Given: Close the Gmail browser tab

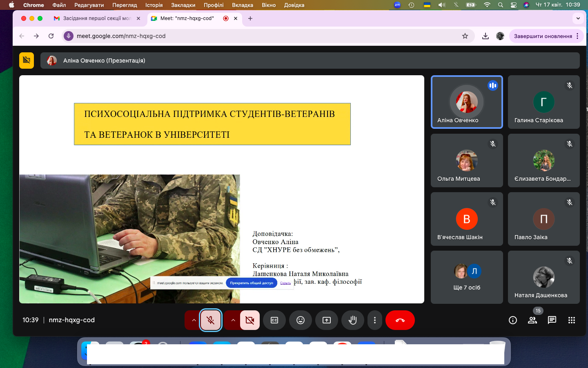Looking at the screenshot, I should tap(138, 18).
